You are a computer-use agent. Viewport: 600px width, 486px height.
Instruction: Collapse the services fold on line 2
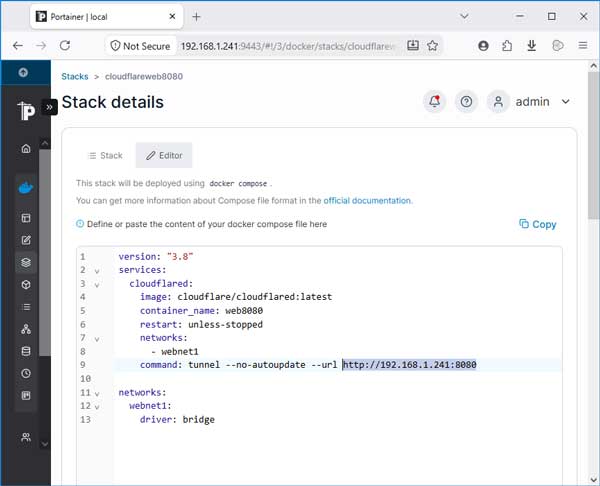(x=97, y=271)
